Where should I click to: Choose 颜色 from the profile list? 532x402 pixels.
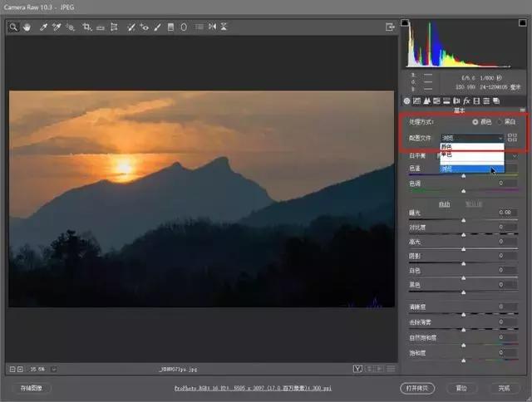point(472,147)
